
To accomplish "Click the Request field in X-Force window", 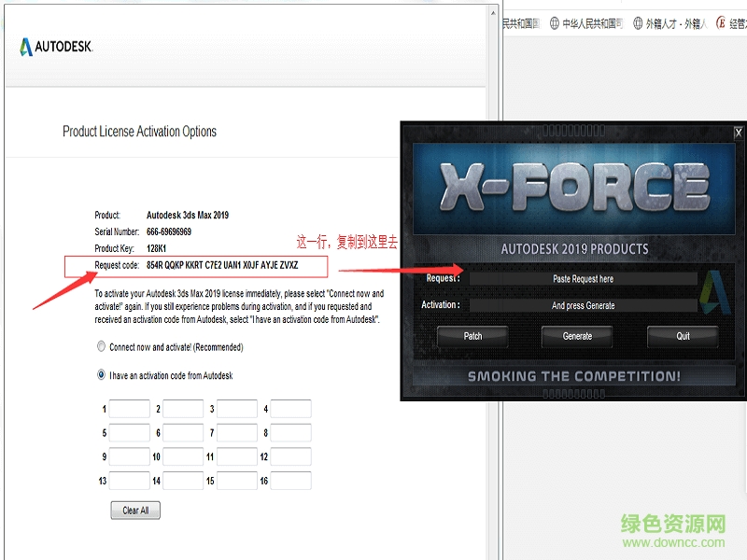I will click(583, 278).
